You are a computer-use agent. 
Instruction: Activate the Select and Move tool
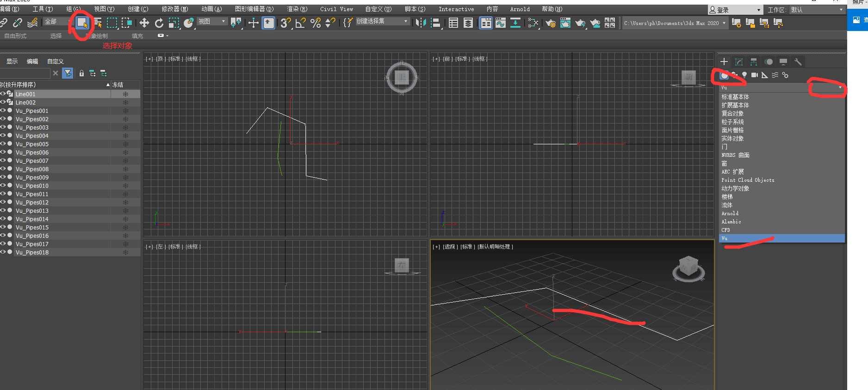coord(144,23)
